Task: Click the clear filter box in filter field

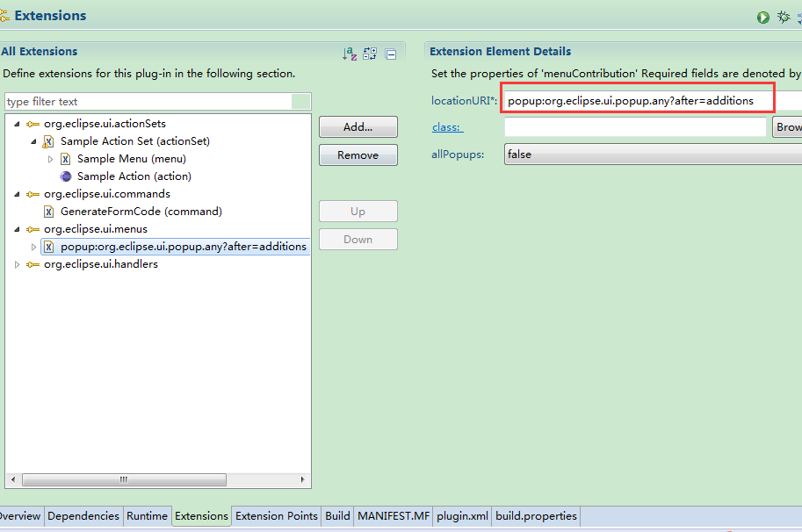Action: pyautogui.click(x=300, y=101)
